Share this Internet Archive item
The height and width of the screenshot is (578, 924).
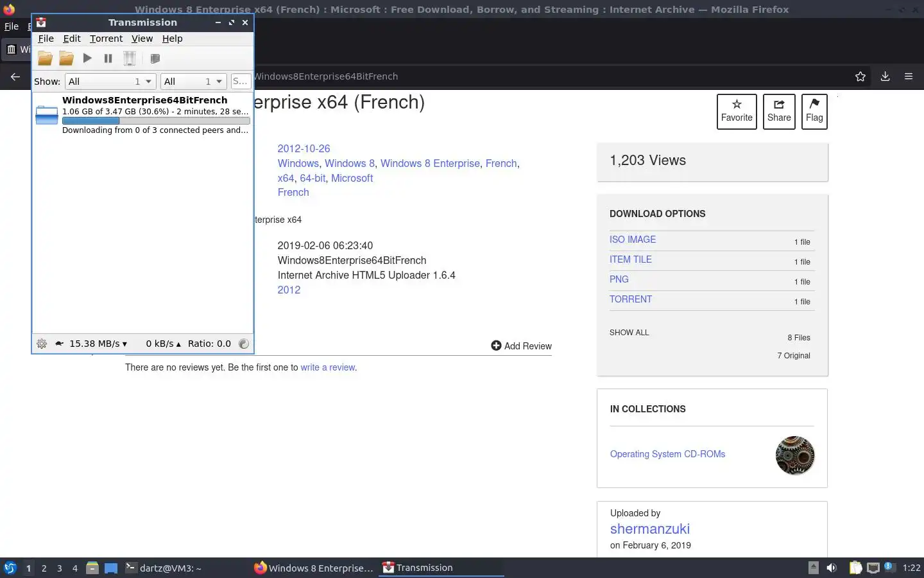[x=779, y=112]
